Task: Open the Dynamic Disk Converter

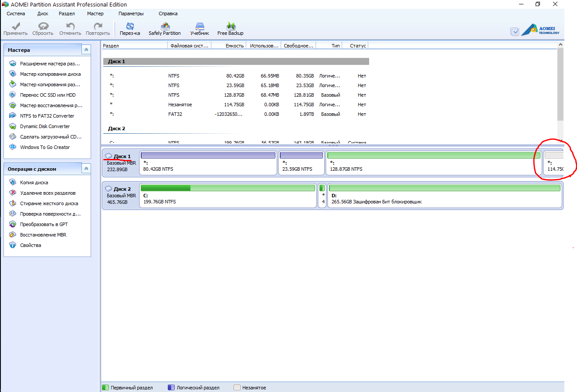Action: pyautogui.click(x=40, y=126)
